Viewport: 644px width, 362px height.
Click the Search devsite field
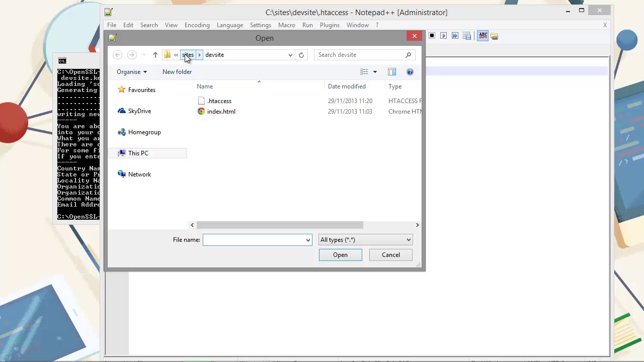pos(359,55)
